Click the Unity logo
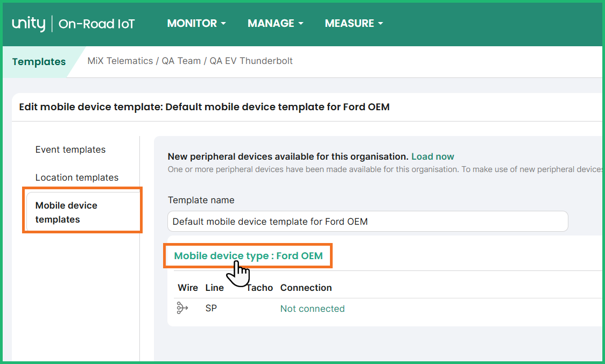 (x=28, y=23)
